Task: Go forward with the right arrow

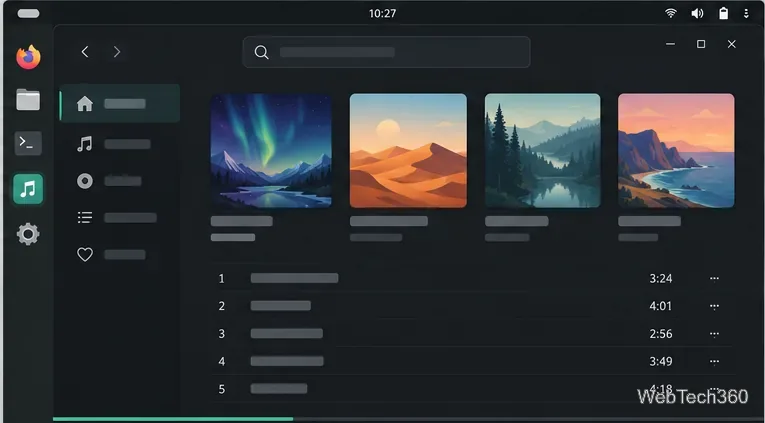Action: coord(117,52)
